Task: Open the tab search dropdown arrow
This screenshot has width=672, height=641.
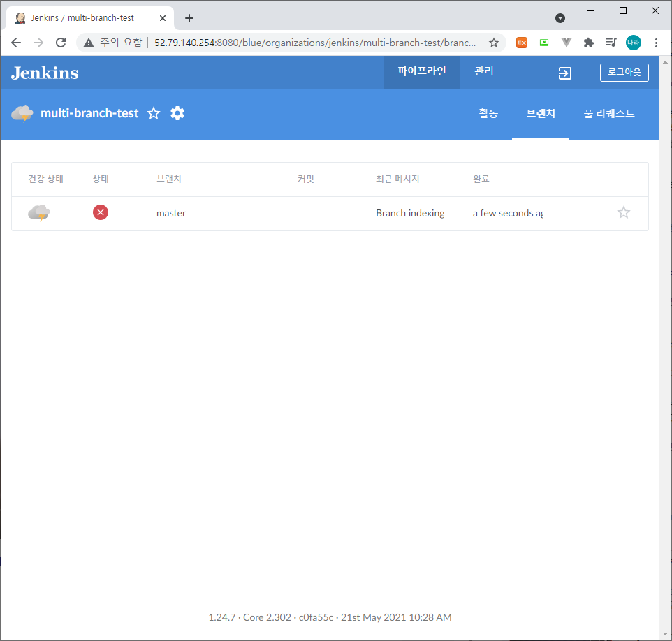Action: 560,18
